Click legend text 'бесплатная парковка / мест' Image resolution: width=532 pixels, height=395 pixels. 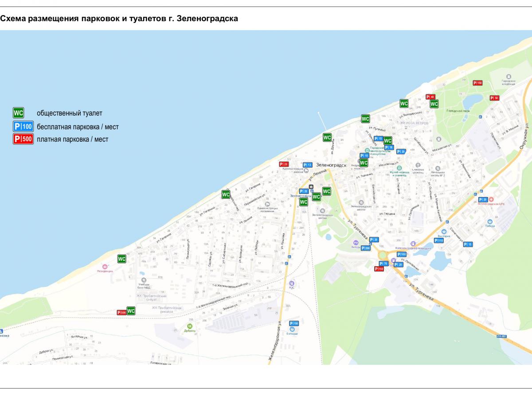[x=78, y=127]
